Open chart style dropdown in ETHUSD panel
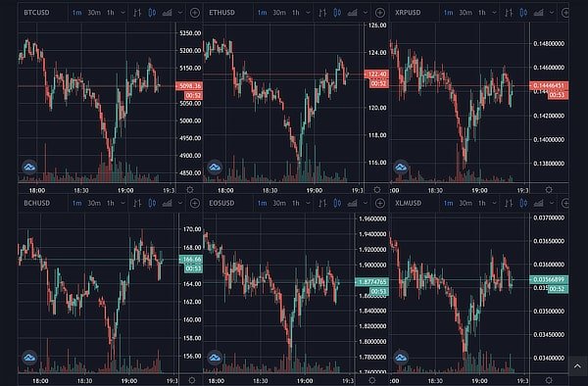The image size is (588, 386). [x=366, y=13]
